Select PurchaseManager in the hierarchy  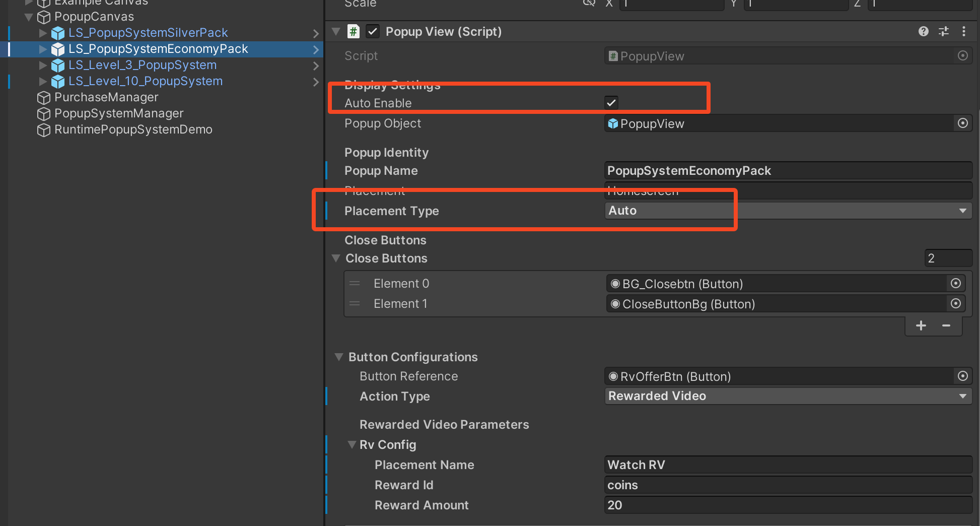pyautogui.click(x=106, y=97)
